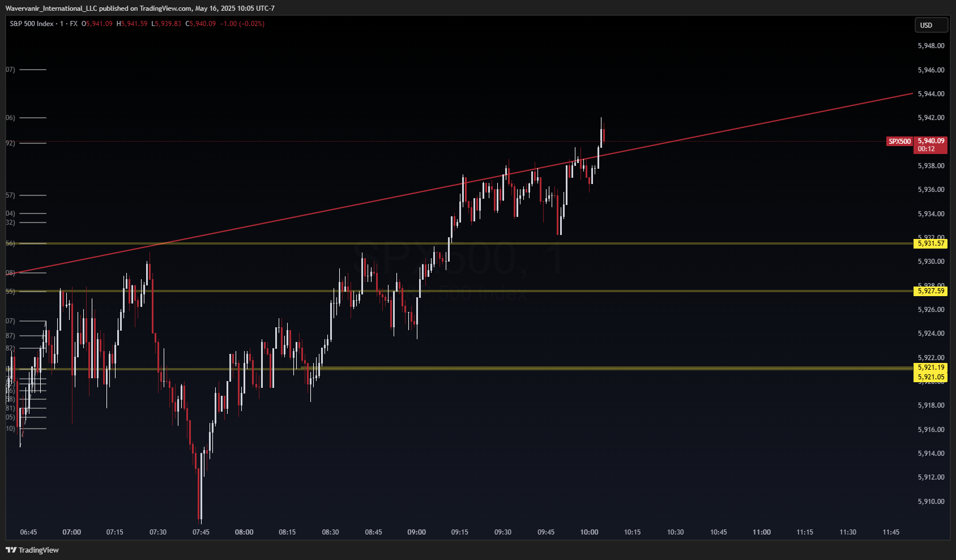Click the 5,938.00 price axis label
The width and height of the screenshot is (956, 560).
[931, 166]
